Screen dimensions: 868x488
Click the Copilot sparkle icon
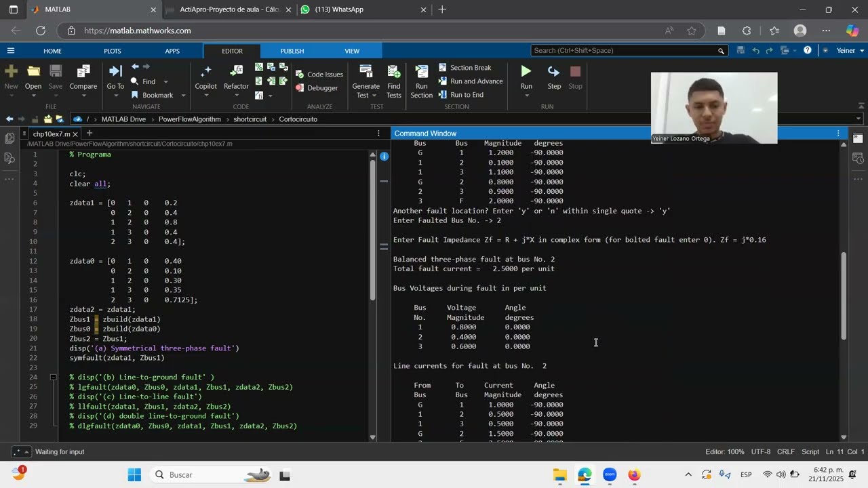point(205,71)
